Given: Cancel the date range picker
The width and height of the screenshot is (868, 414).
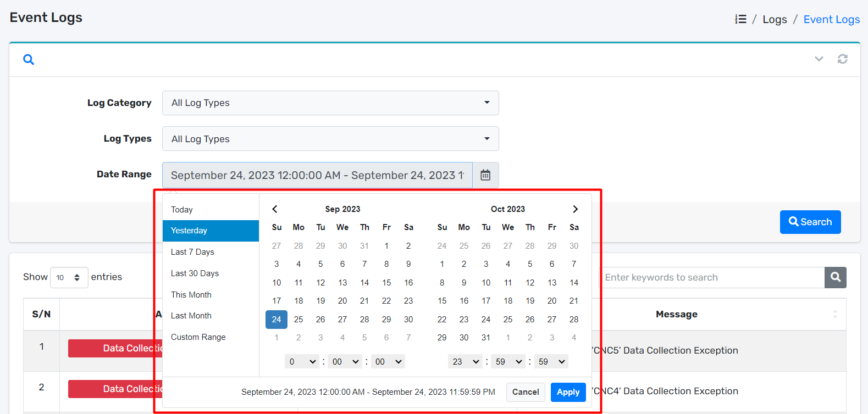Looking at the screenshot, I should 525,392.
